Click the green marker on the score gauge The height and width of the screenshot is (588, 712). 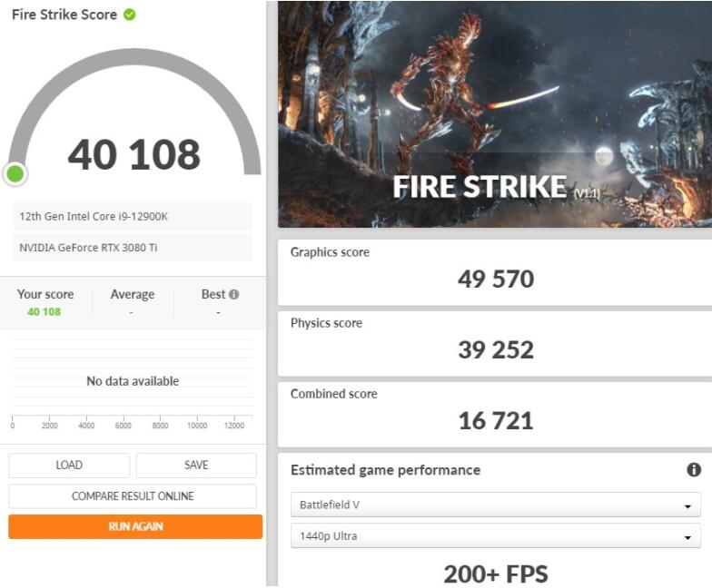(x=15, y=173)
